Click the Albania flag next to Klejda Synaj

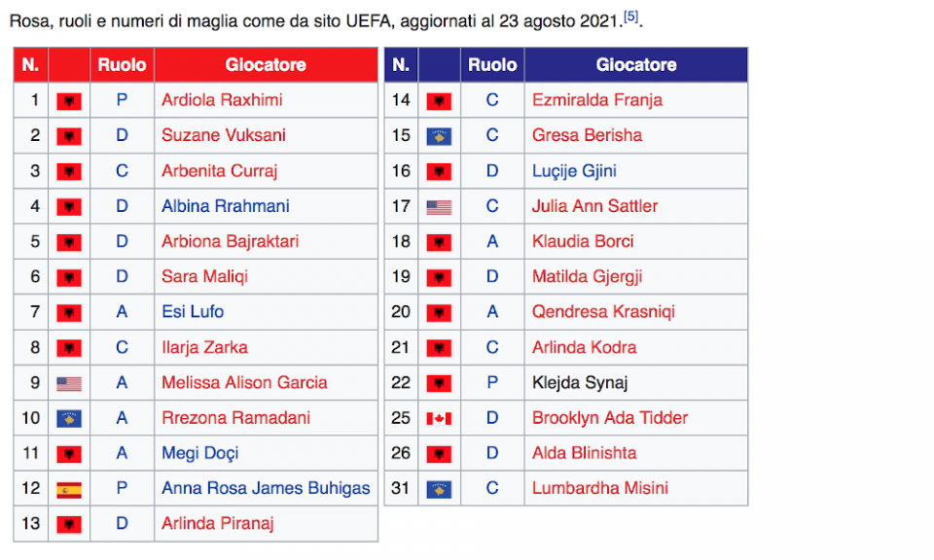[439, 384]
